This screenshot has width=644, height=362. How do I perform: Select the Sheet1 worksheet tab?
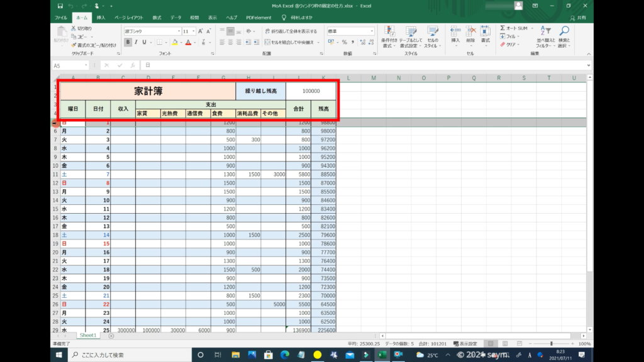coord(87,336)
